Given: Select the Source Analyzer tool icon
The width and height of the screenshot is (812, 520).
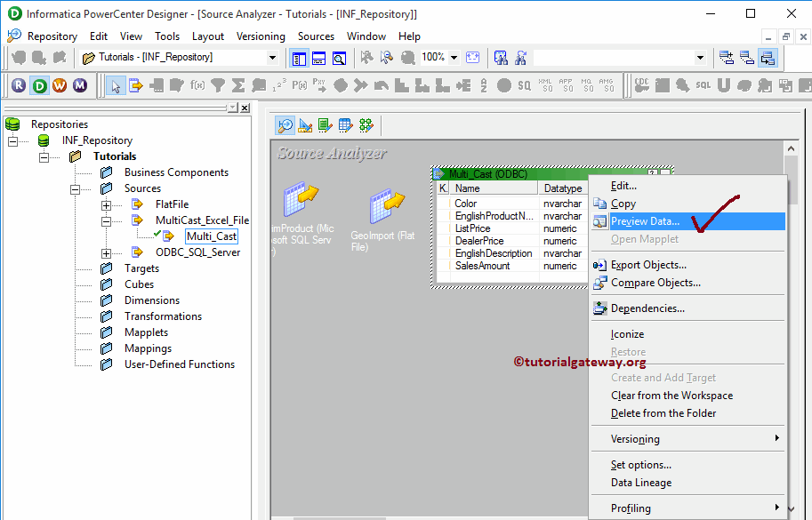Looking at the screenshot, I should (285, 125).
